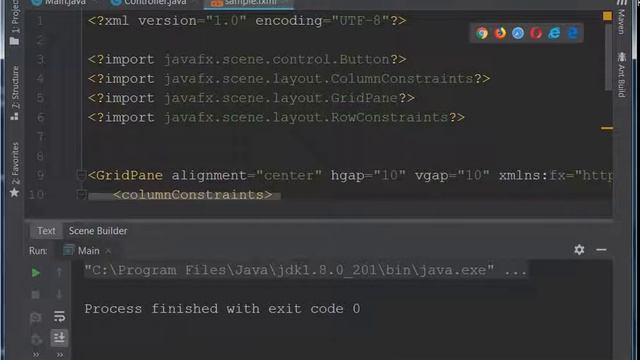Click the Up stack trace arrow

(59, 272)
